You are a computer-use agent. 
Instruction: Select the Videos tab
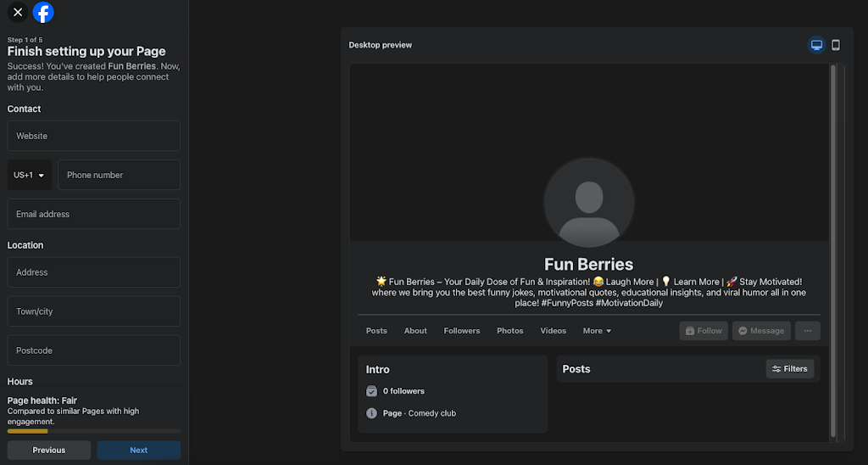point(553,331)
